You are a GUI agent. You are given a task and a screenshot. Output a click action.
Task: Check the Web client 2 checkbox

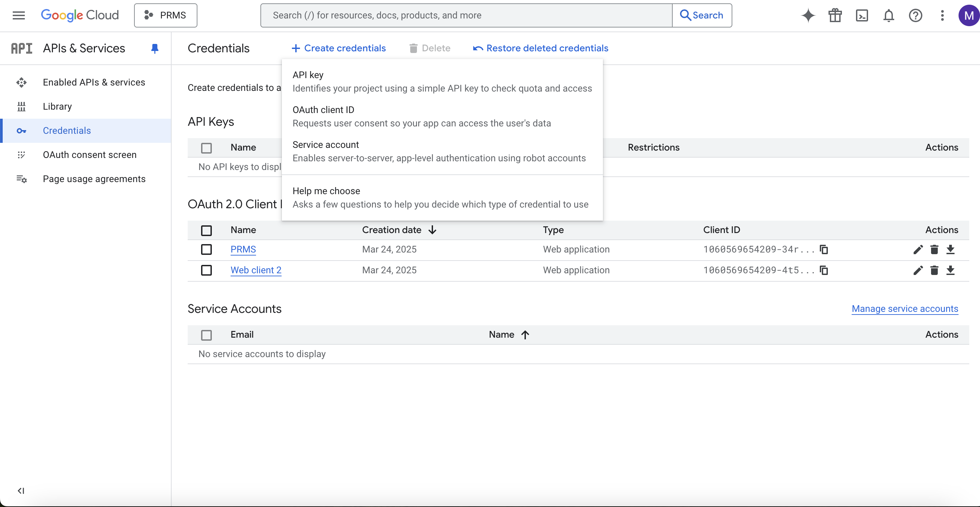[x=206, y=270]
